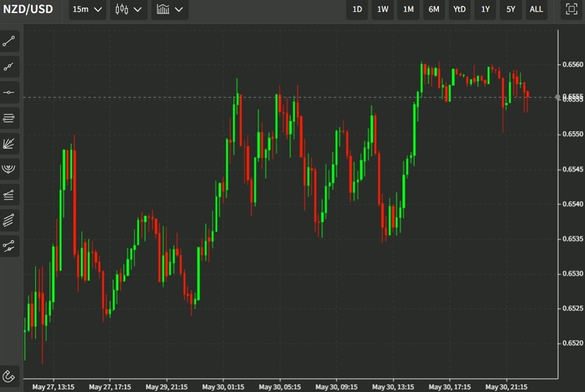Click the 0.6540 price axis label
This screenshot has width=585, height=392.
pos(573,204)
